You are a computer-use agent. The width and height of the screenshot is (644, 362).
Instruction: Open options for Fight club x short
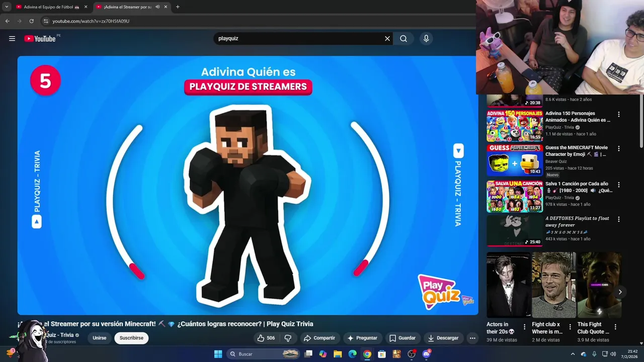coord(570,327)
